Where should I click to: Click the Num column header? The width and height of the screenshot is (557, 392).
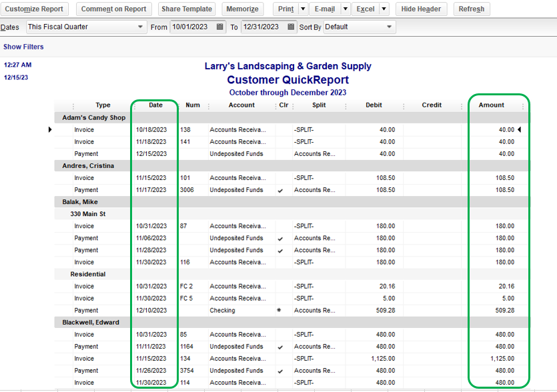point(193,105)
